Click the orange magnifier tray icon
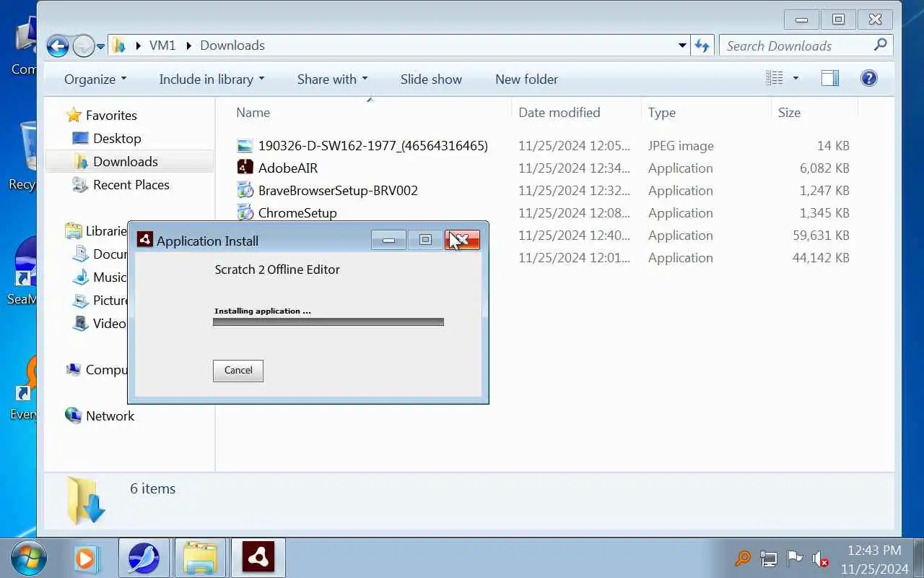Viewport: 924px width, 578px height. tap(742, 558)
